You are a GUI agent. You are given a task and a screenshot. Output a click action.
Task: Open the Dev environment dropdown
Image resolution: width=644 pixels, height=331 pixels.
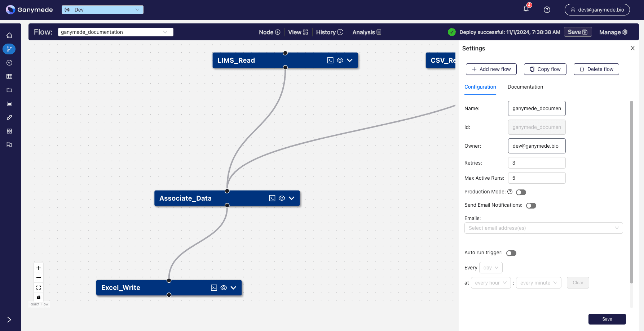[102, 10]
